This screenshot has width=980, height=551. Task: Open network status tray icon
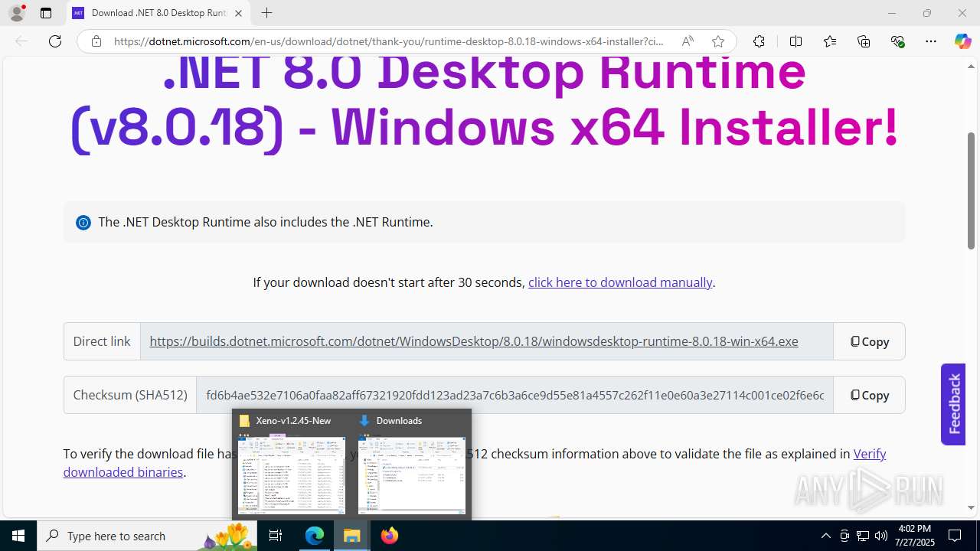click(863, 536)
